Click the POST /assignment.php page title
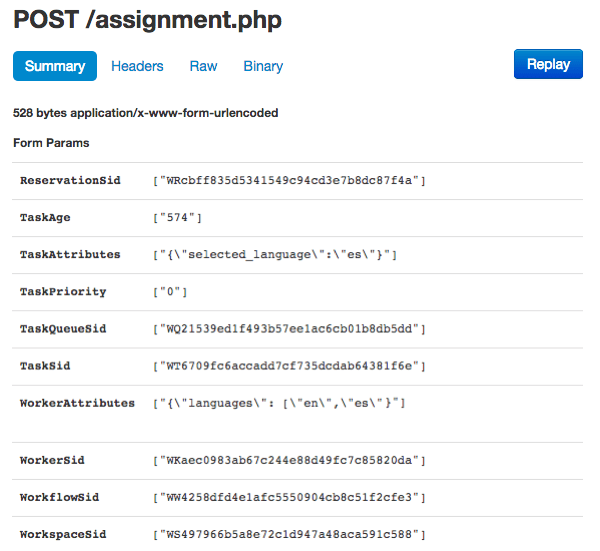The image size is (600, 551). pyautogui.click(x=147, y=20)
